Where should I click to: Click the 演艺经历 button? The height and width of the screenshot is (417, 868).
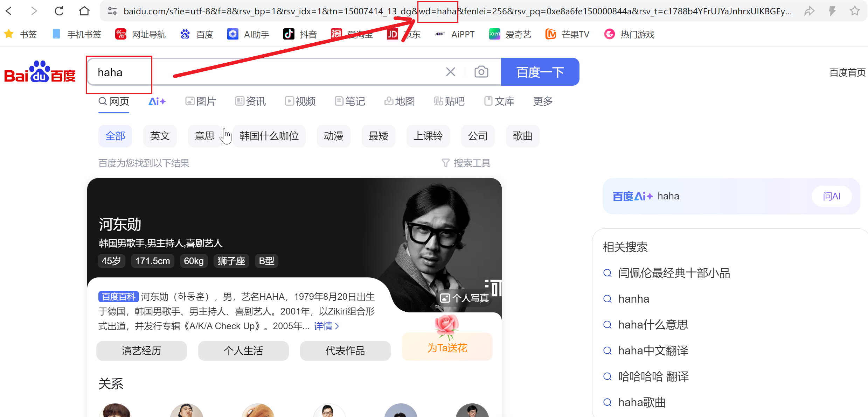click(141, 351)
